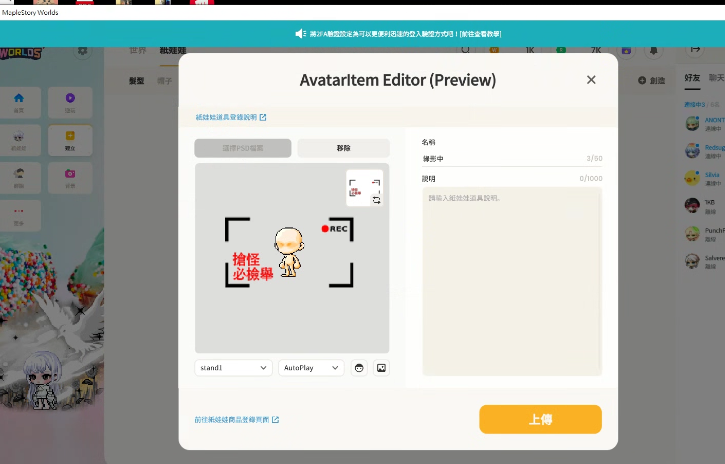Click the logout arrow icon

695,49
